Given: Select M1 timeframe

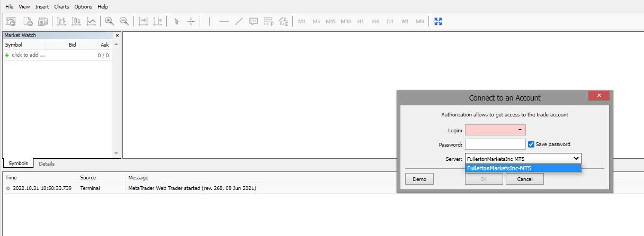Looking at the screenshot, I should pos(302,22).
